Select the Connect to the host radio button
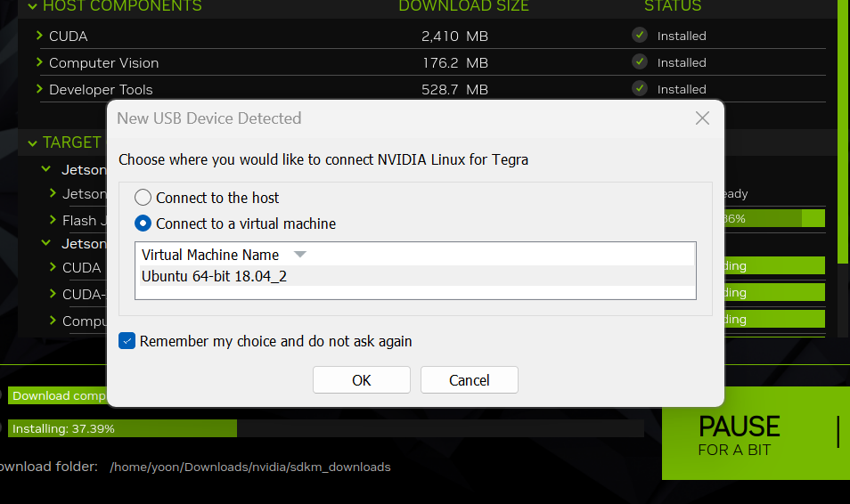 tap(143, 198)
